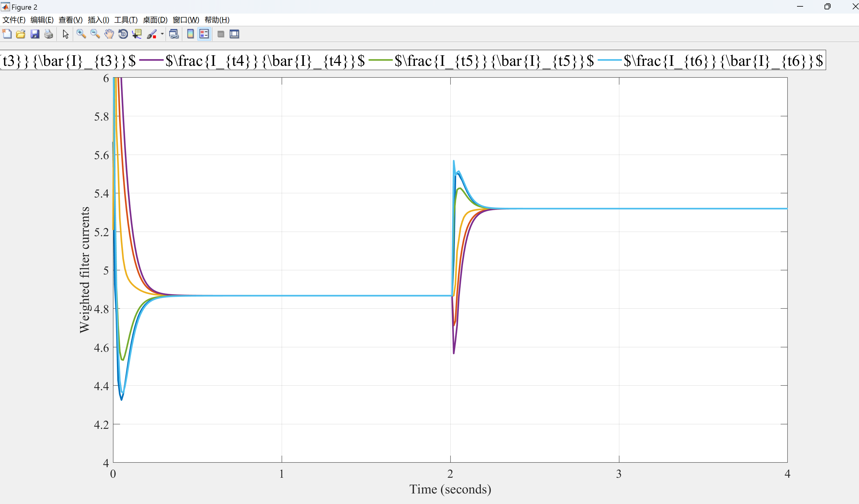The height and width of the screenshot is (504, 859).
Task: Open the 窗口(W) menu
Action: tap(186, 20)
